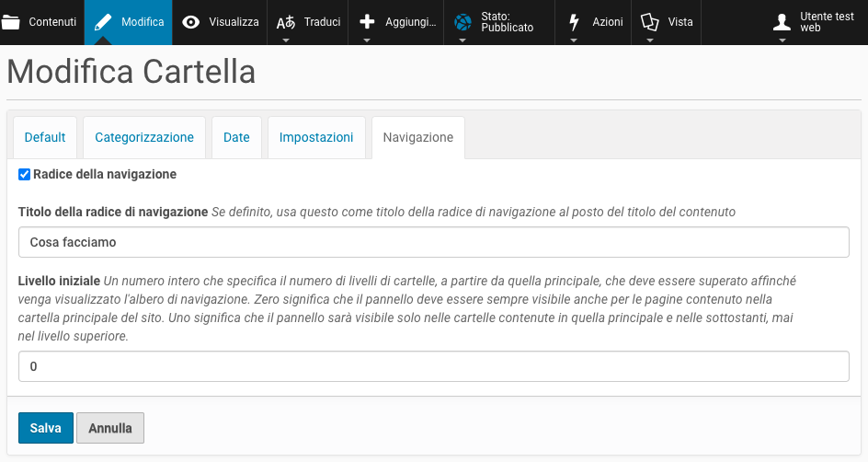Viewport: 868px width, 462px height.
Task: Focus the Titolo della radice di navigazione field
Action: pyautogui.click(x=433, y=243)
